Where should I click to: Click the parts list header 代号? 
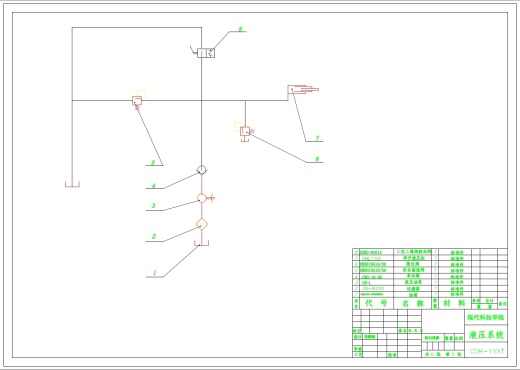tap(376, 303)
